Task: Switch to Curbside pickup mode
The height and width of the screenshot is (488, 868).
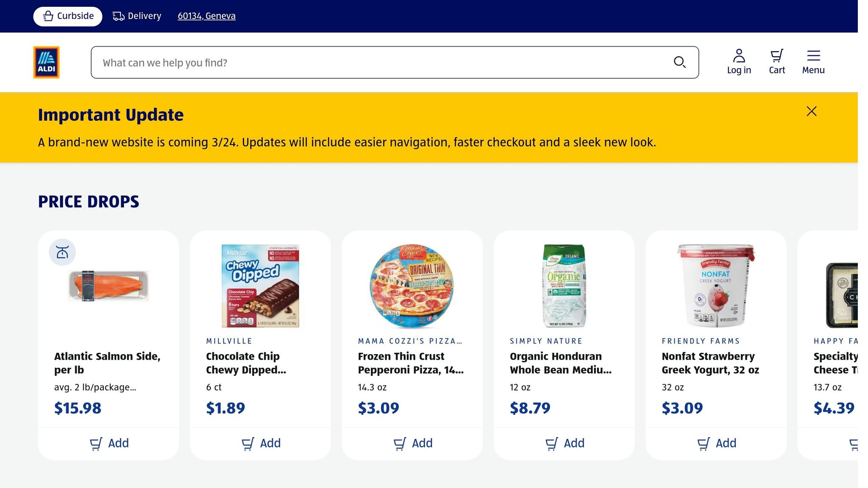Action: point(67,16)
